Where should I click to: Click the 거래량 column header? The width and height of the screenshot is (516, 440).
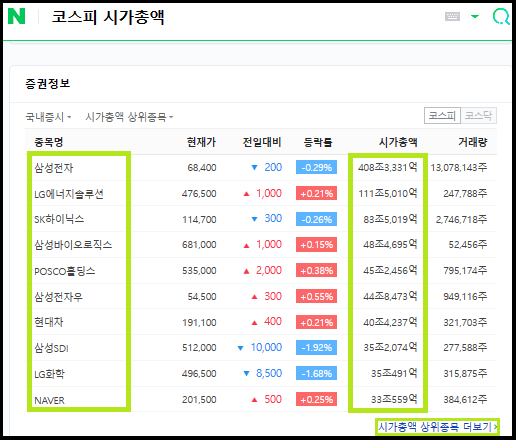[x=473, y=142]
